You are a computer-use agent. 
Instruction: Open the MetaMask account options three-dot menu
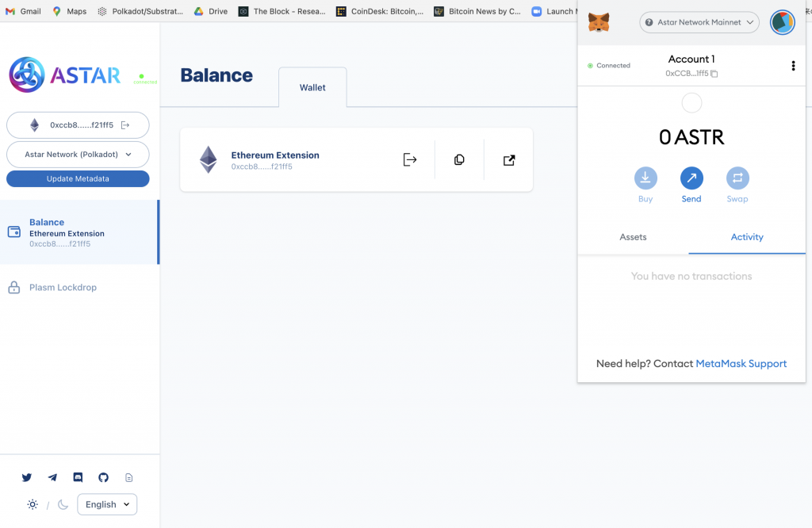coord(793,66)
